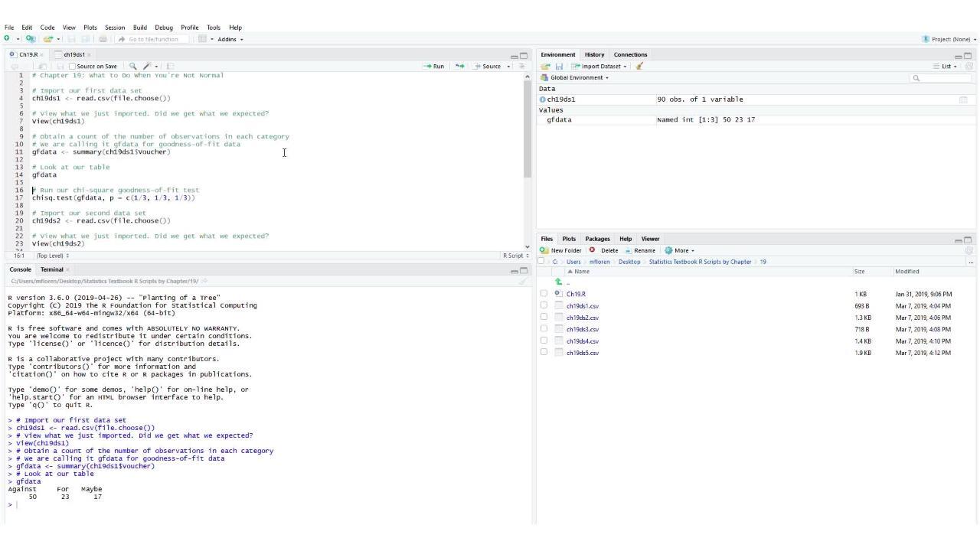This screenshot has height=551, width=980.
Task: Click the clear workspace broom icon
Action: 639,67
